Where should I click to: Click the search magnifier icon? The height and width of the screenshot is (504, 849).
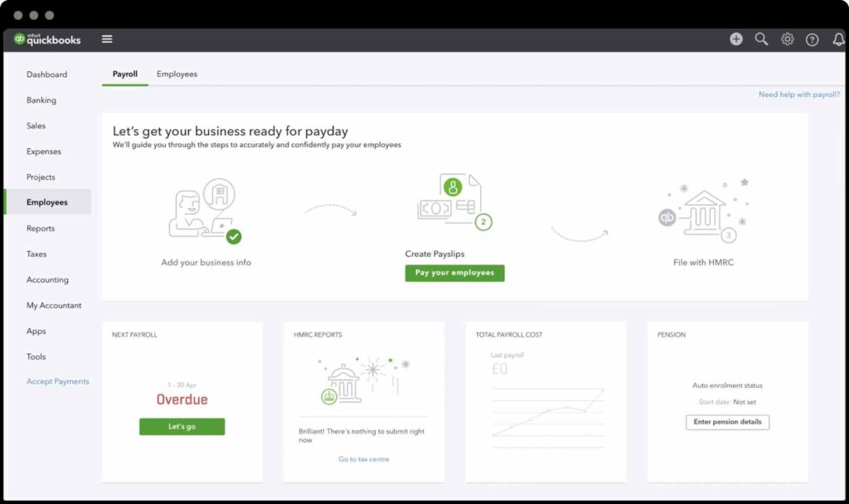[x=761, y=38]
